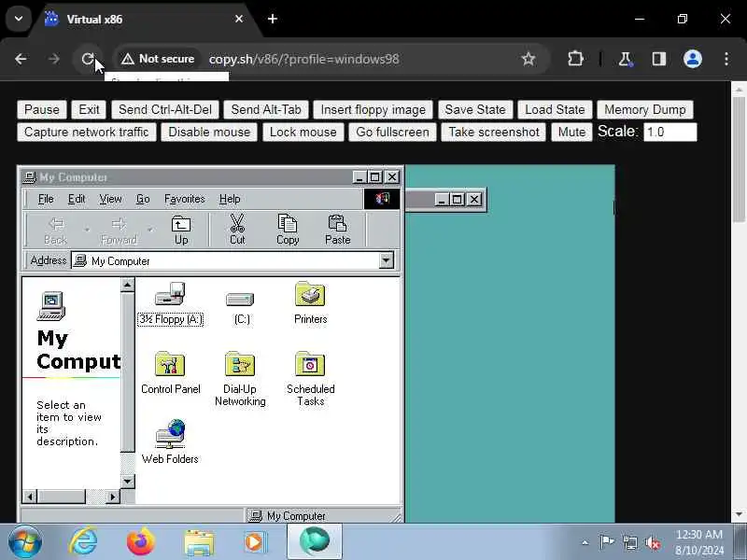This screenshot has height=560, width=747.
Task: Open Windows Media Player from taskbar
Action: (x=256, y=542)
